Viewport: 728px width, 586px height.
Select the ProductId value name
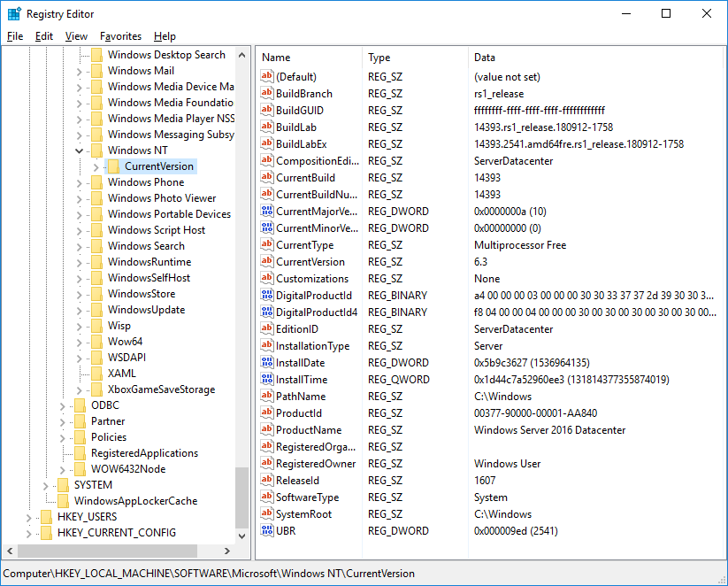click(x=298, y=413)
